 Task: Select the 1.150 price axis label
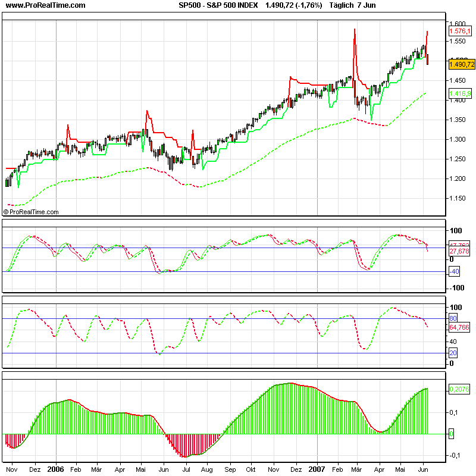[458, 198]
